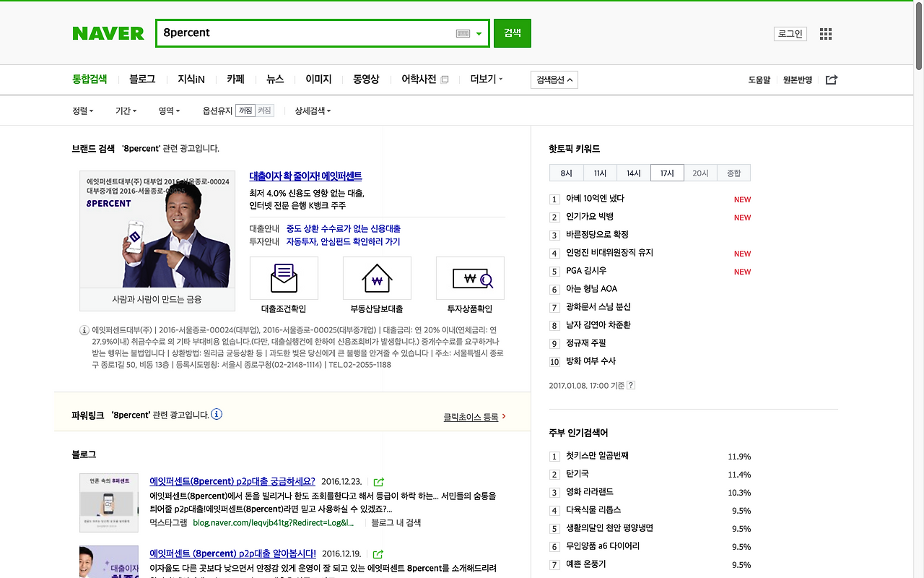
Task: Click the 클릭초이스 등록 link
Action: tap(470, 417)
